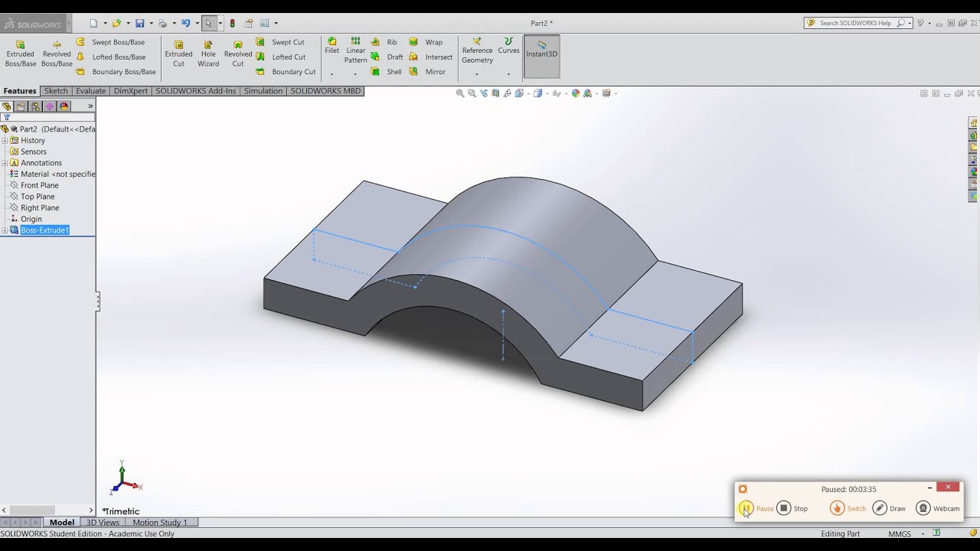Viewport: 980px width, 551px height.
Task: Expand the Boss-Extrude1 feature node
Action: point(5,230)
